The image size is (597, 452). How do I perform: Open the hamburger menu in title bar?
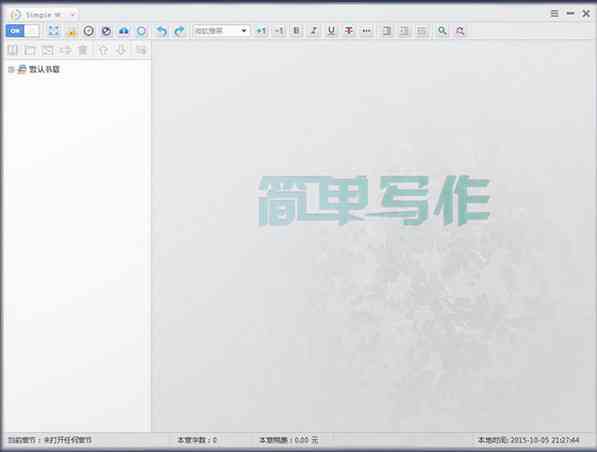coord(554,14)
